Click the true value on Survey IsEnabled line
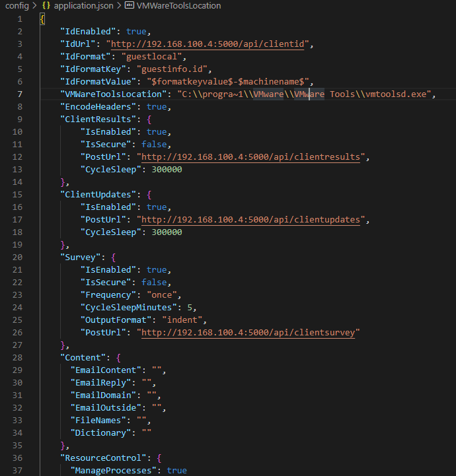 157,270
